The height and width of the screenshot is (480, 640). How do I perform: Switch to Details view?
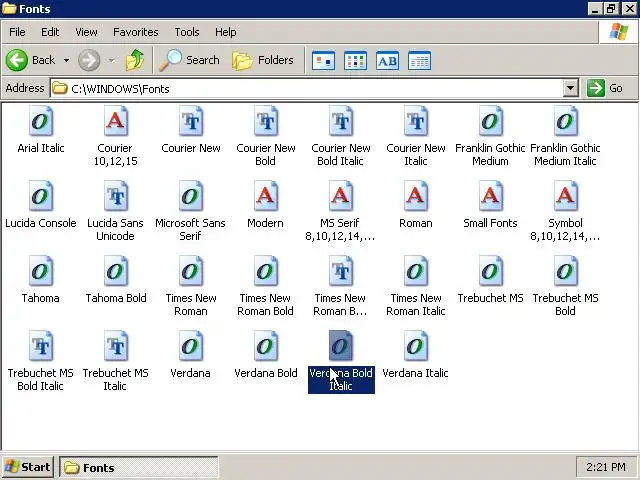click(419, 61)
